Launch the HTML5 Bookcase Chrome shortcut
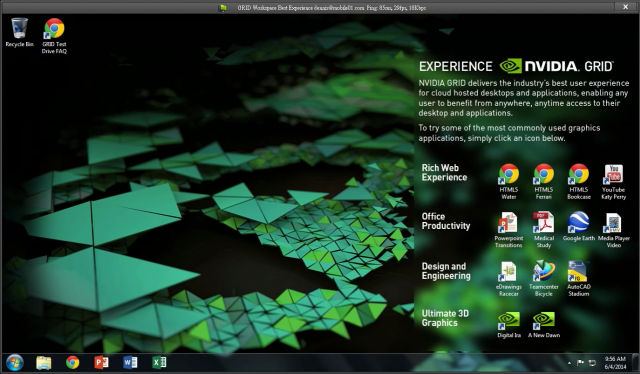The height and width of the screenshot is (374, 640). coord(579,181)
